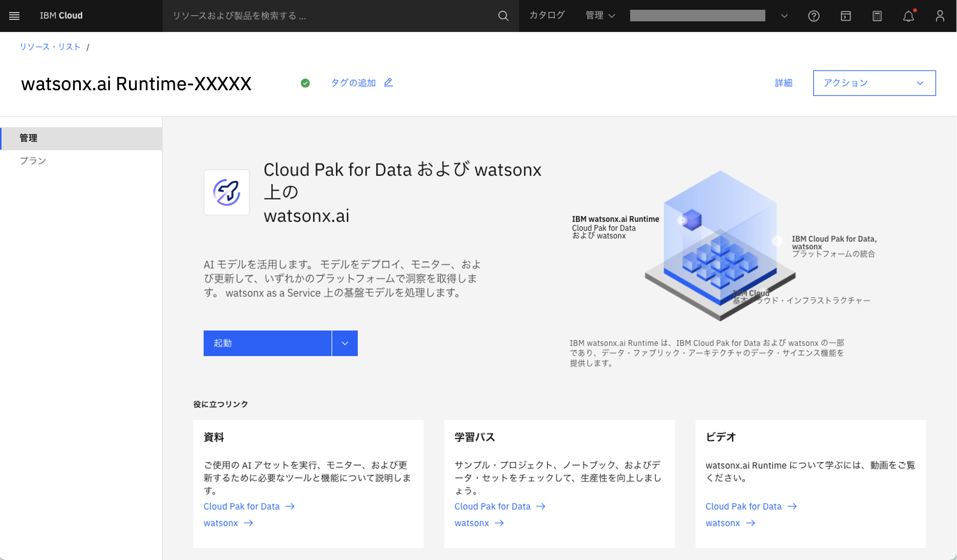The image size is (957, 560).
Task: Click the watsonx.ai Runtime rocket logo
Action: coord(226,192)
